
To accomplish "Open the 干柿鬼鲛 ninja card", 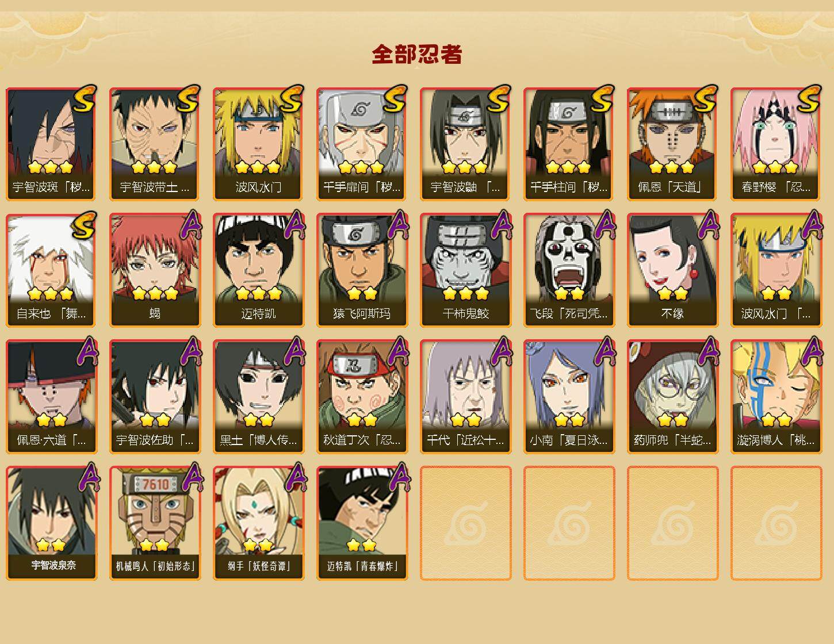I will click(465, 270).
